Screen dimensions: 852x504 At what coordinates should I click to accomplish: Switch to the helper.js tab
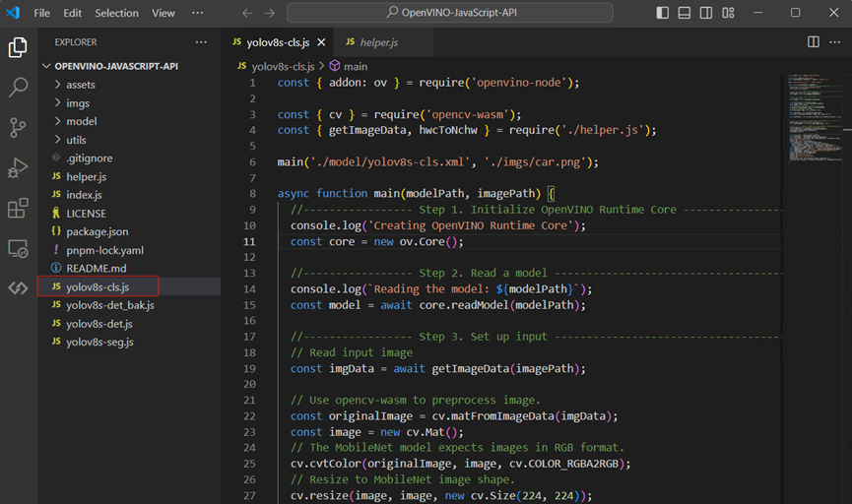(378, 42)
